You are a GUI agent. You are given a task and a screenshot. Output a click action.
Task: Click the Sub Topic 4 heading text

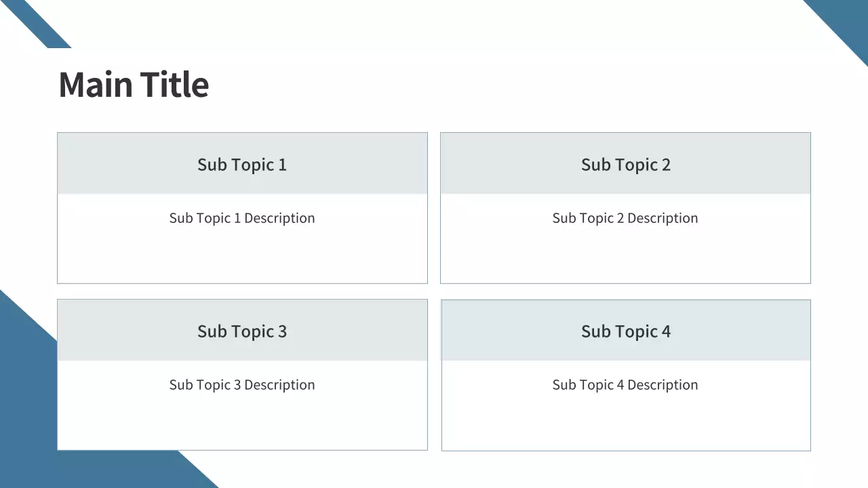625,331
